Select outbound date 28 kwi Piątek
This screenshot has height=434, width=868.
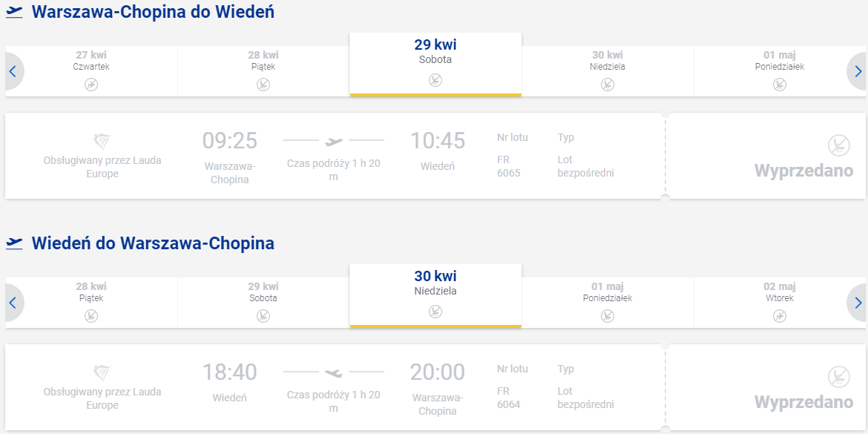tap(263, 71)
